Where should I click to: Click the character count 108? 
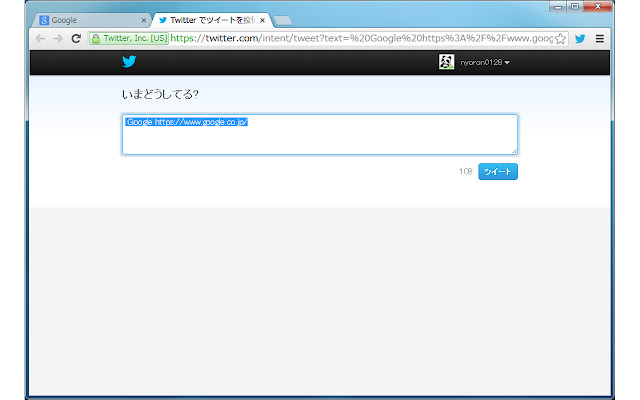(x=465, y=171)
